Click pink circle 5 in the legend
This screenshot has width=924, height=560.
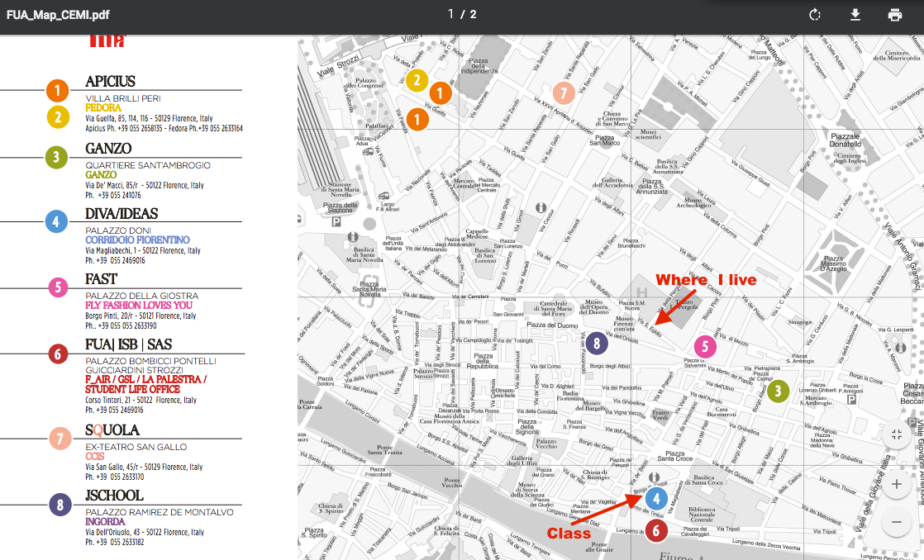(58, 287)
